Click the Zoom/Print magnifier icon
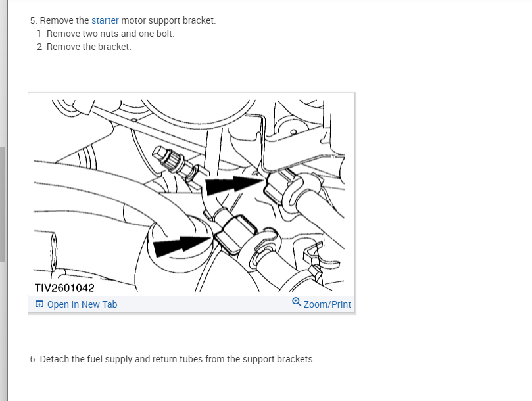The image size is (532, 401). tap(297, 302)
